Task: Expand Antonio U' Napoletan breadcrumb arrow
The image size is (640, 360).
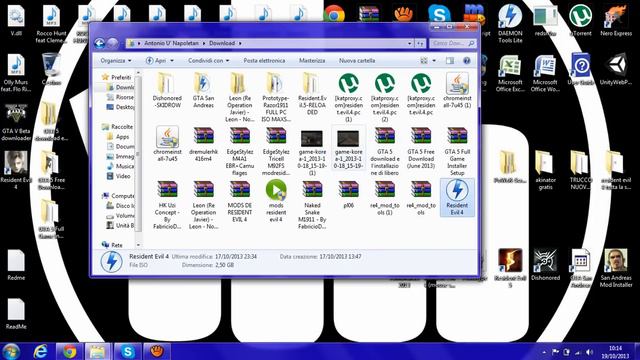Action: point(204,43)
